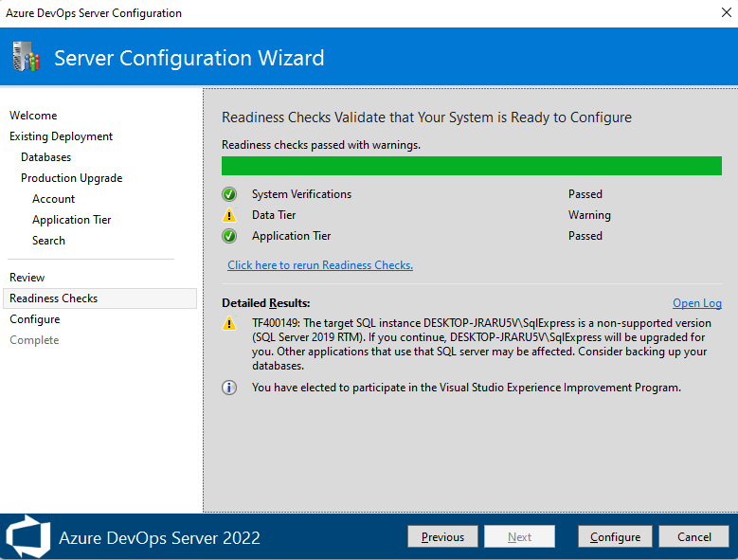Click the Application Tier result row label

tap(292, 236)
